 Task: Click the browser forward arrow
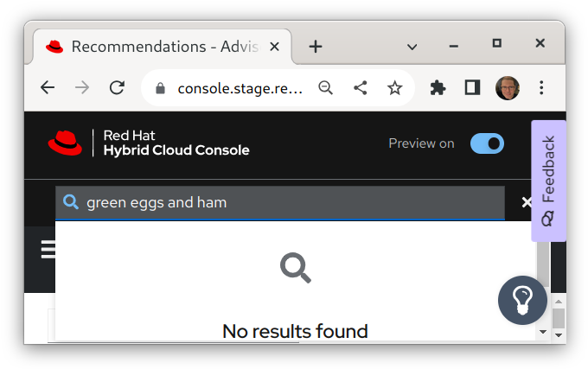[x=82, y=87]
